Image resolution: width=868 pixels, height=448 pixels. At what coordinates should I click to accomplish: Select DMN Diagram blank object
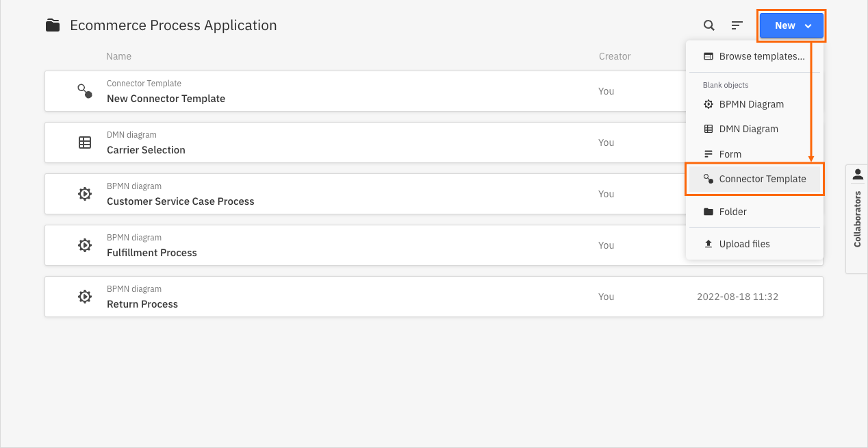click(x=748, y=129)
